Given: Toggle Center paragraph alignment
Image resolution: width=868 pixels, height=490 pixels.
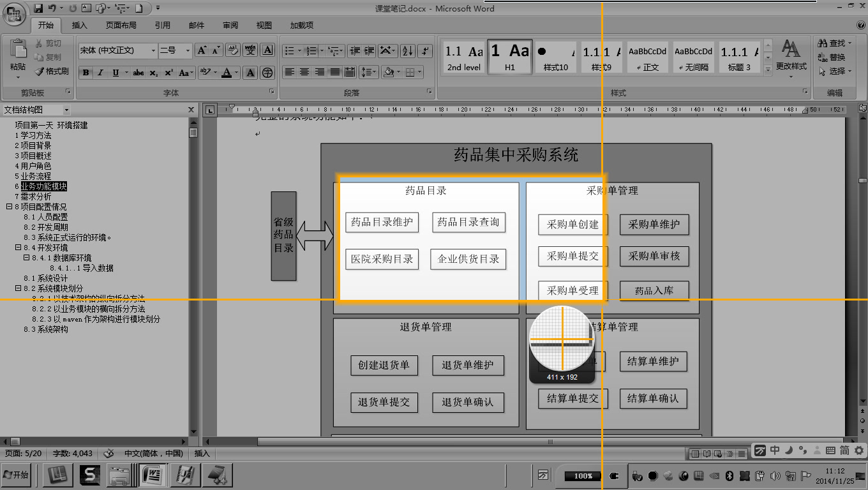Looking at the screenshot, I should (x=305, y=72).
